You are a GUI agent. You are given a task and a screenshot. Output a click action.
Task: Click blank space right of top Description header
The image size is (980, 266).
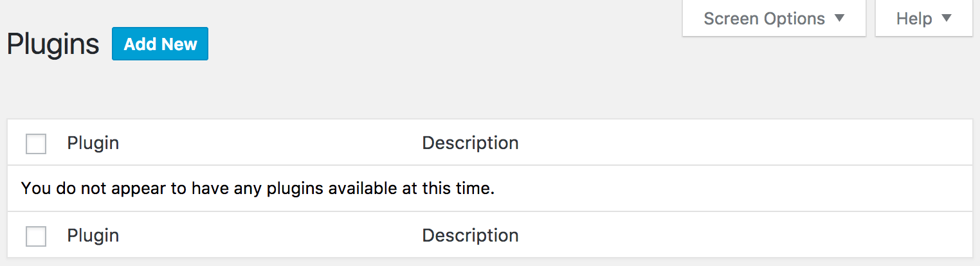[x=740, y=143]
